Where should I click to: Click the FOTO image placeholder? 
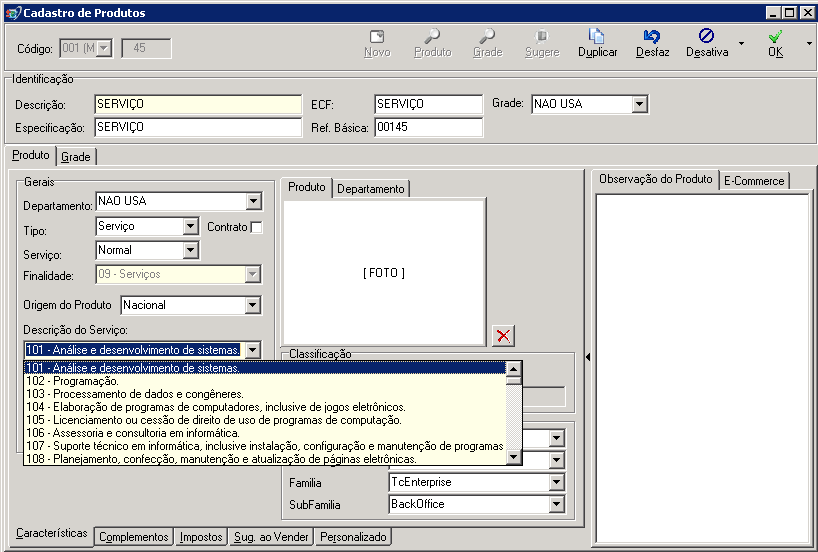tap(384, 272)
